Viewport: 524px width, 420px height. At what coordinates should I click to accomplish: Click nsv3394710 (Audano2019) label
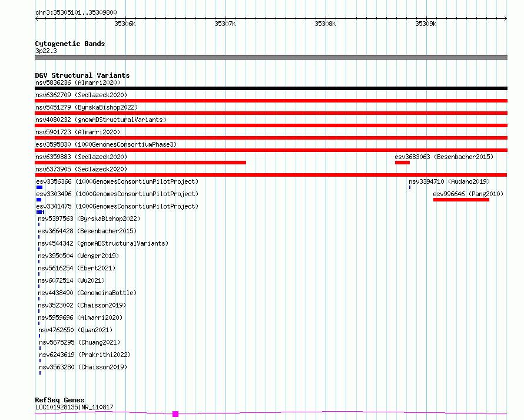pos(449,181)
